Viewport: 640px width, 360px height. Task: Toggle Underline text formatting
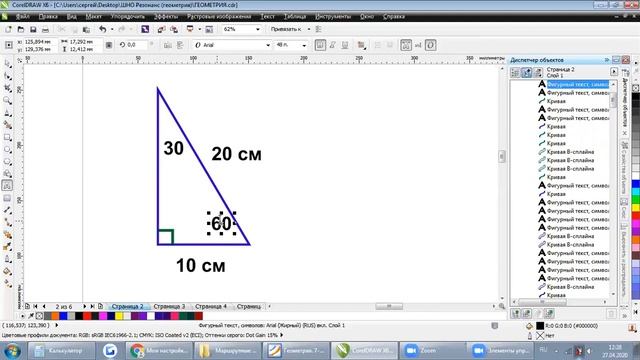point(345,45)
